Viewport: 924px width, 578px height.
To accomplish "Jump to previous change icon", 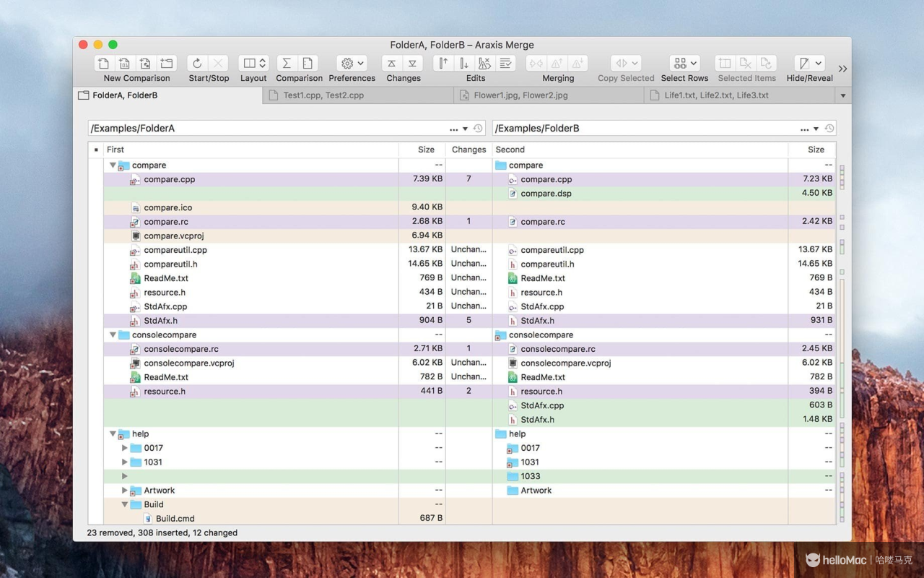I will [x=392, y=64].
